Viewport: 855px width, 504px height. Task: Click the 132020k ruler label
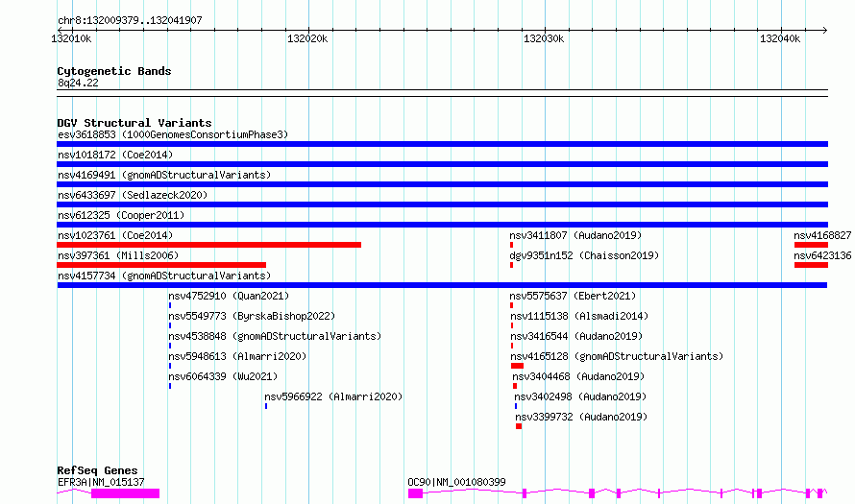(x=307, y=38)
